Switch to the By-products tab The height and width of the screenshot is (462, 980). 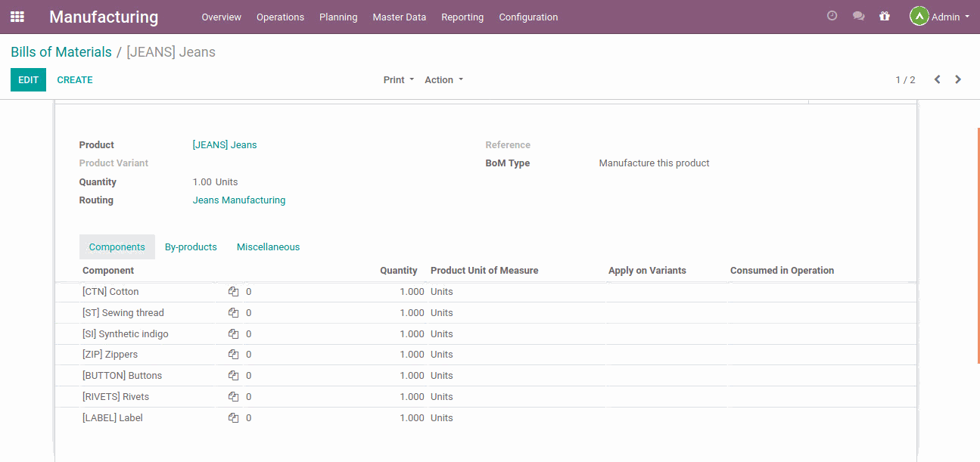click(x=191, y=247)
